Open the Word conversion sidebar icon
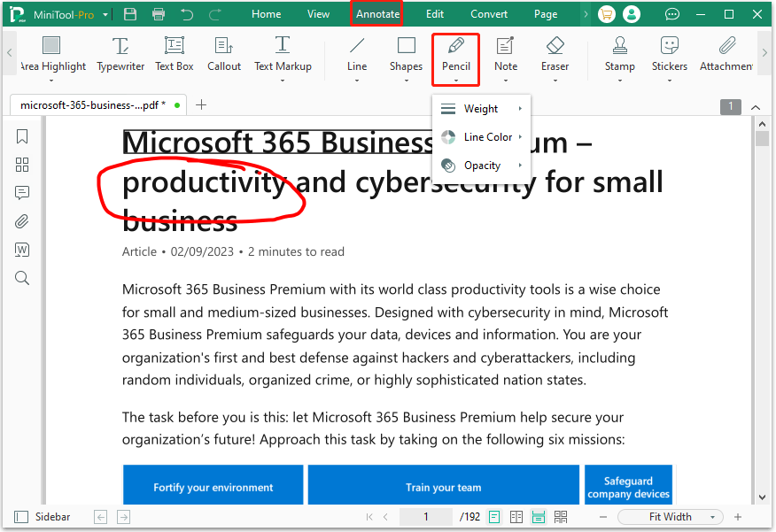 pos(22,250)
